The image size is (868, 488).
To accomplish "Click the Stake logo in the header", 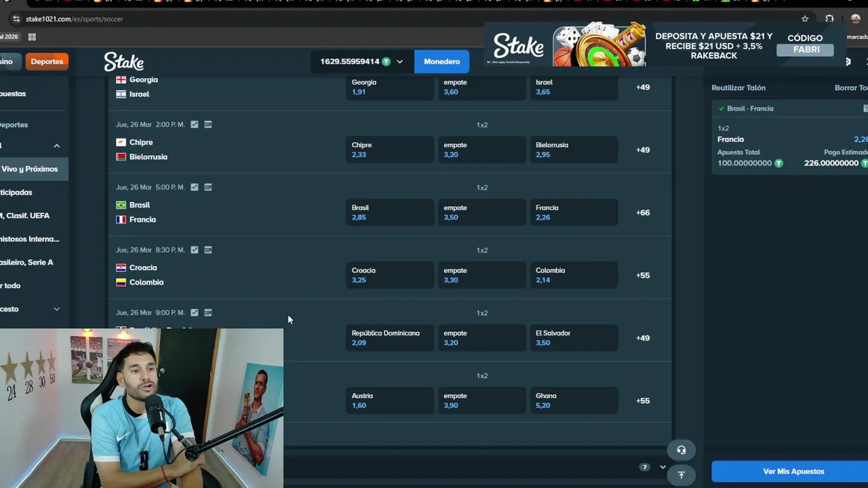I will (x=123, y=62).
